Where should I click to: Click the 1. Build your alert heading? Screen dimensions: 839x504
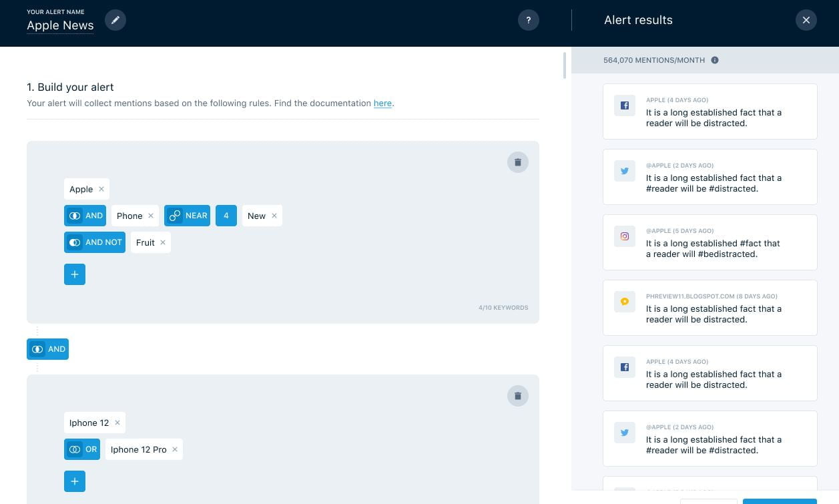click(x=70, y=87)
